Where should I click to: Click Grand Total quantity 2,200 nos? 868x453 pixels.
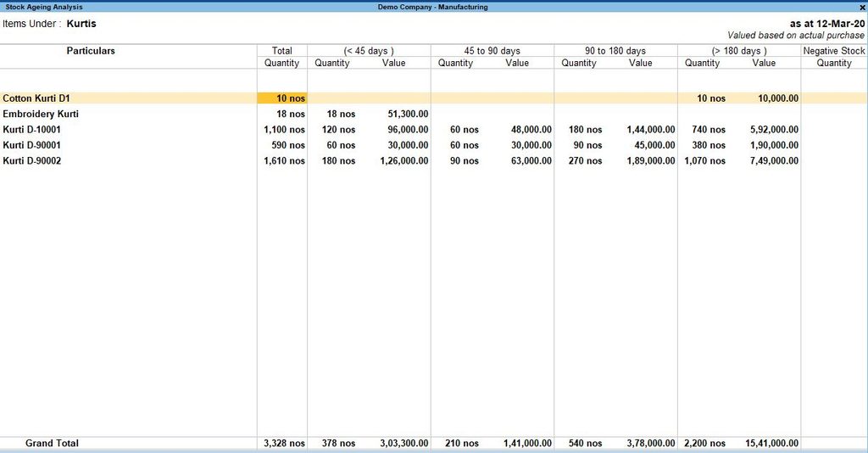(x=704, y=443)
